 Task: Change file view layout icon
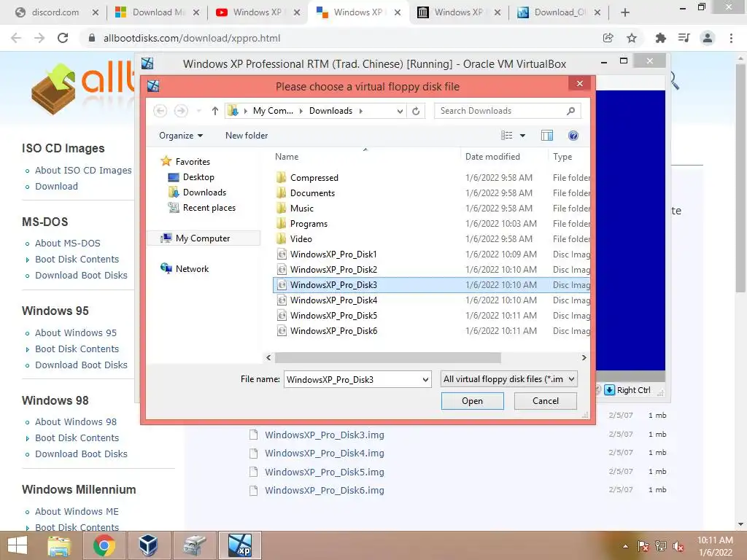506,136
